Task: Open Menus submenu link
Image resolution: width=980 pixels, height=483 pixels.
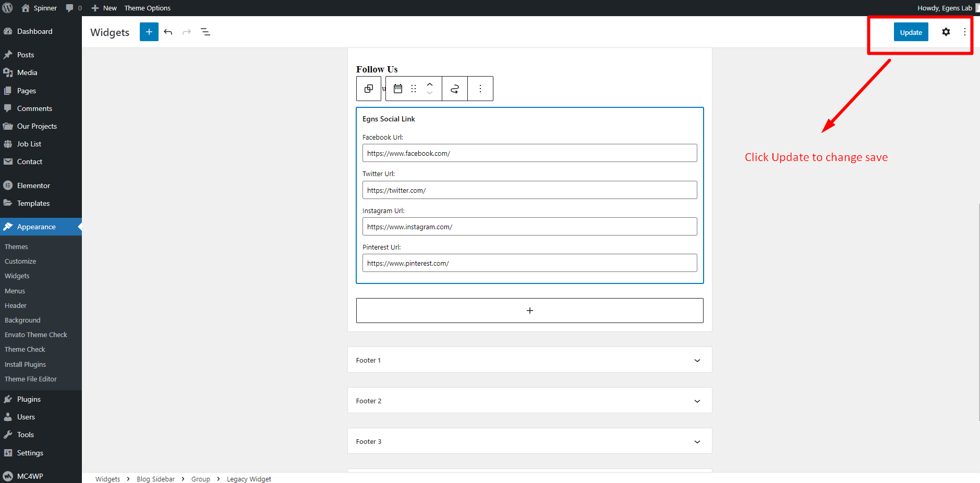Action: point(15,291)
